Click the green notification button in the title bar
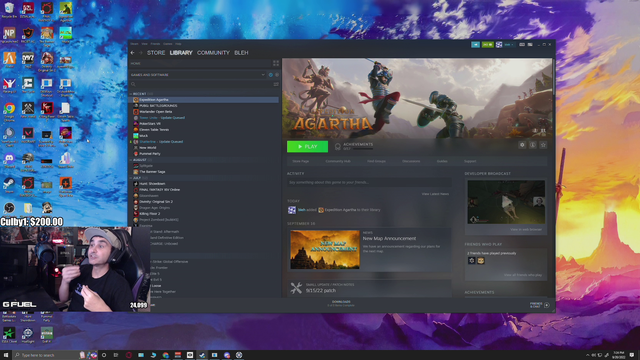Screen dimensions: 640x360 click(x=487, y=44)
